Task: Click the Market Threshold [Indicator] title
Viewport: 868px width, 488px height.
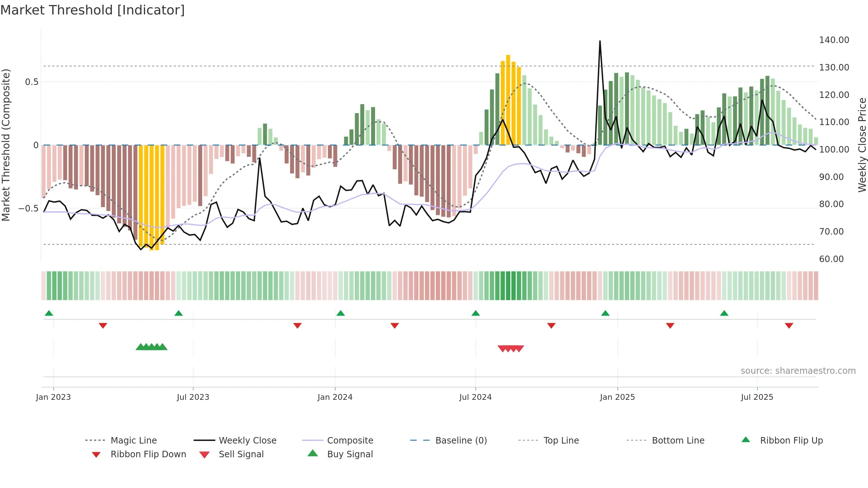Action: point(93,10)
